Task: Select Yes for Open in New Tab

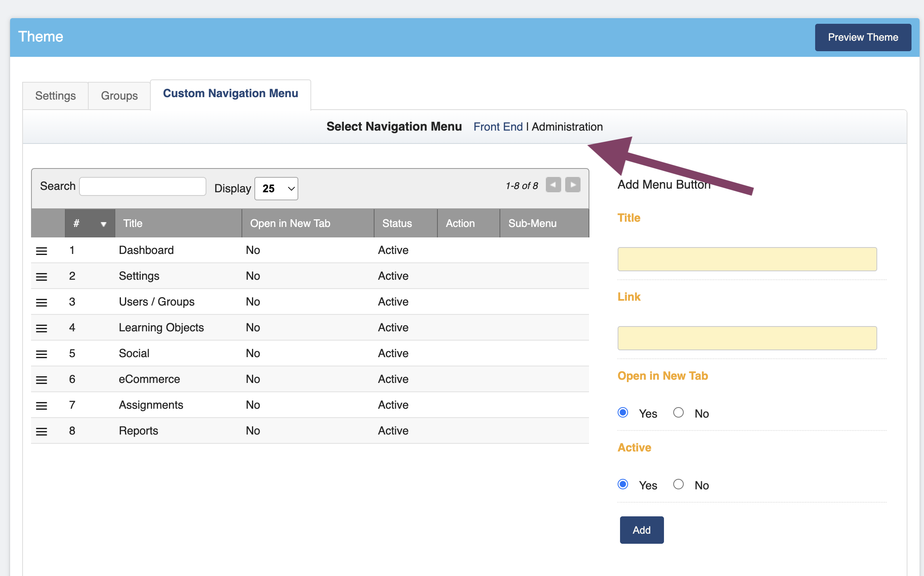Action: click(623, 412)
